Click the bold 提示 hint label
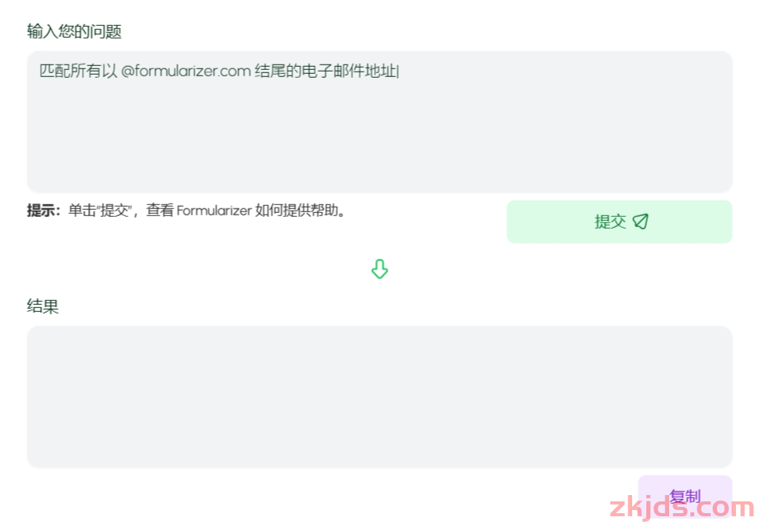The height and width of the screenshot is (532, 769). (43, 211)
